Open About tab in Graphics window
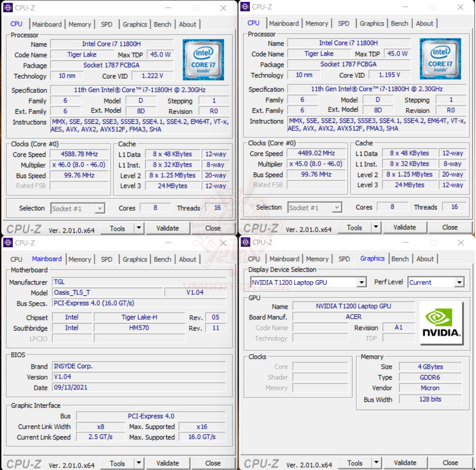Image resolution: width=476 pixels, height=470 pixels. 425,259
